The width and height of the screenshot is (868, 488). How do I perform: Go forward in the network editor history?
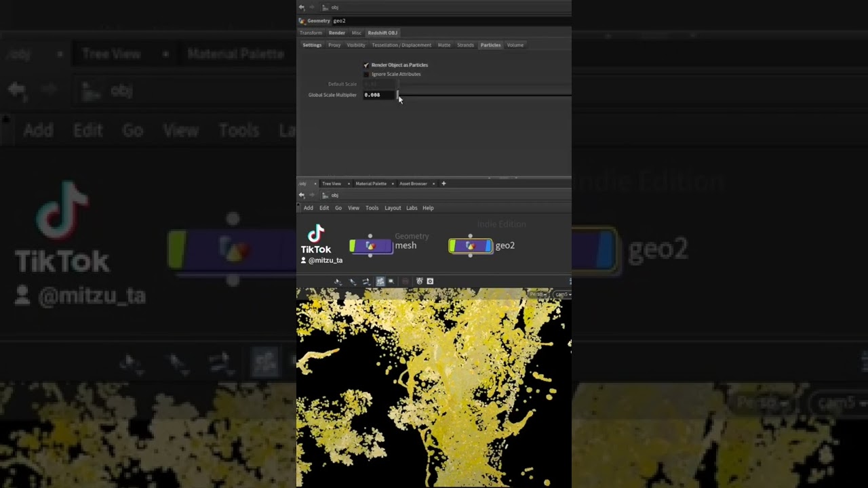point(312,195)
